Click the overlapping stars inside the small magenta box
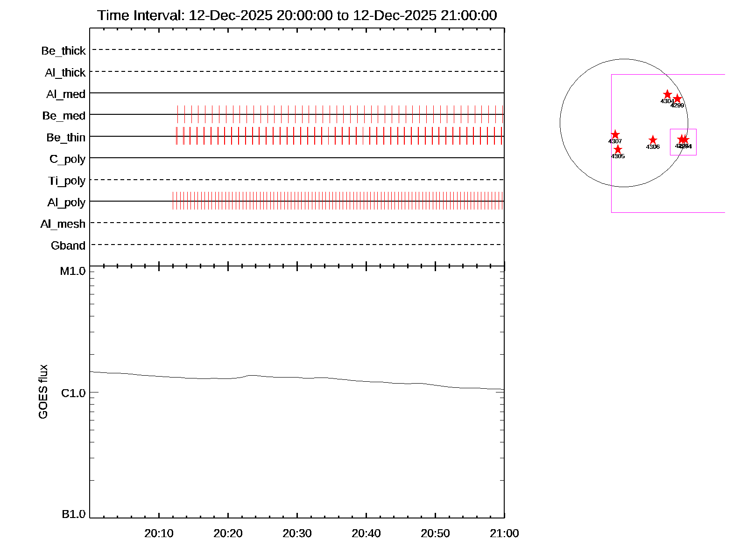 pos(683,140)
